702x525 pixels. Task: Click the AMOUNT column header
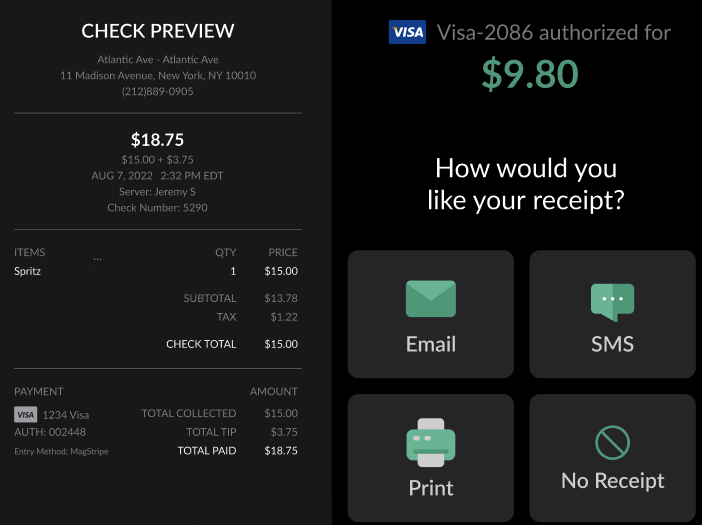274,392
